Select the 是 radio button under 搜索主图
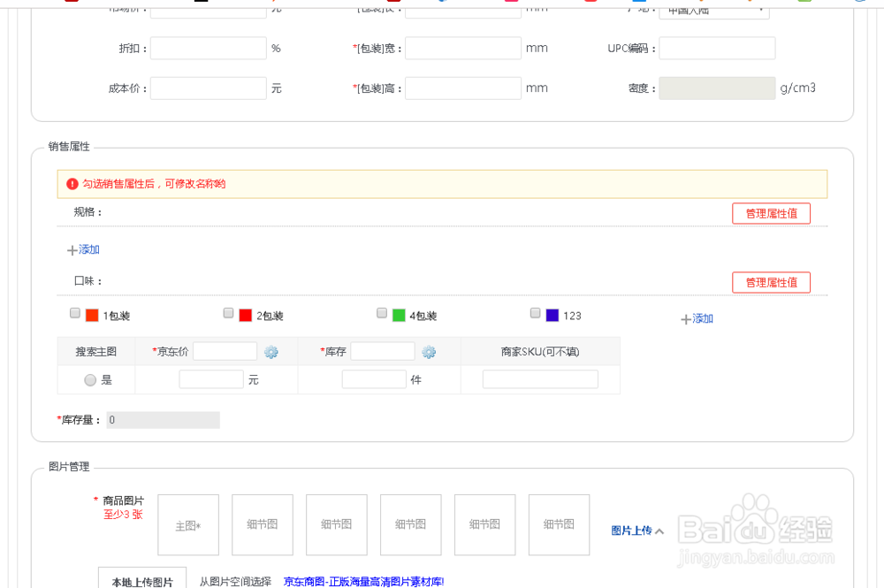 pos(89,379)
